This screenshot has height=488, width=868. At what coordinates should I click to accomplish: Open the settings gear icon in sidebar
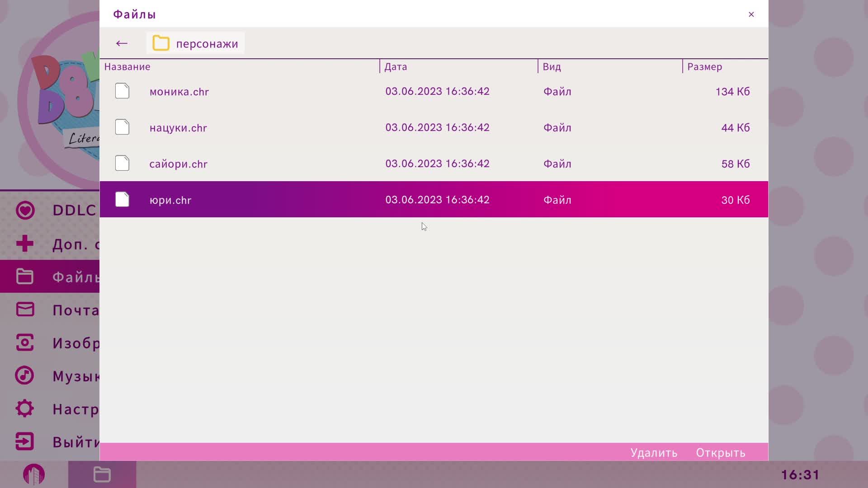(25, 408)
